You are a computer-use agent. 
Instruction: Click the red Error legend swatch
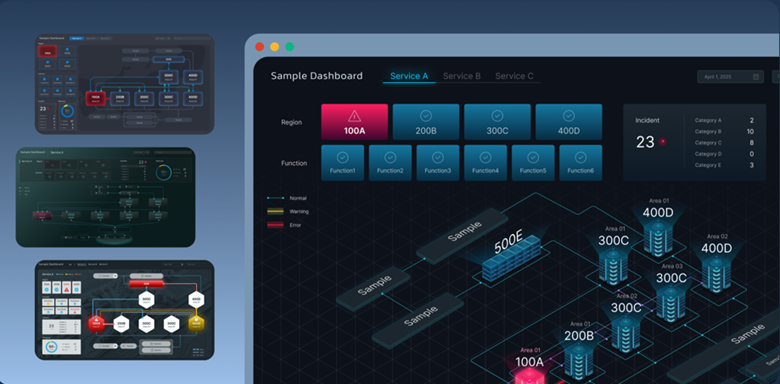(x=275, y=225)
